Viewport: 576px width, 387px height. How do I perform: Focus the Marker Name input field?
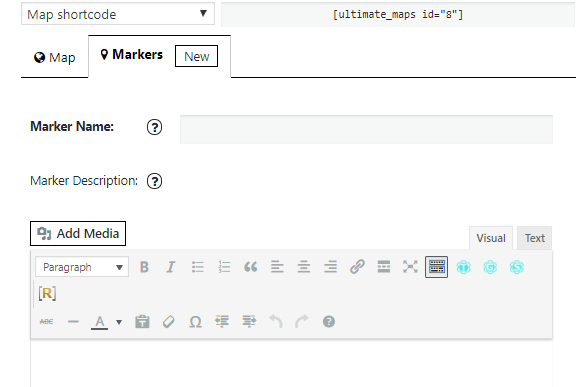[366, 130]
